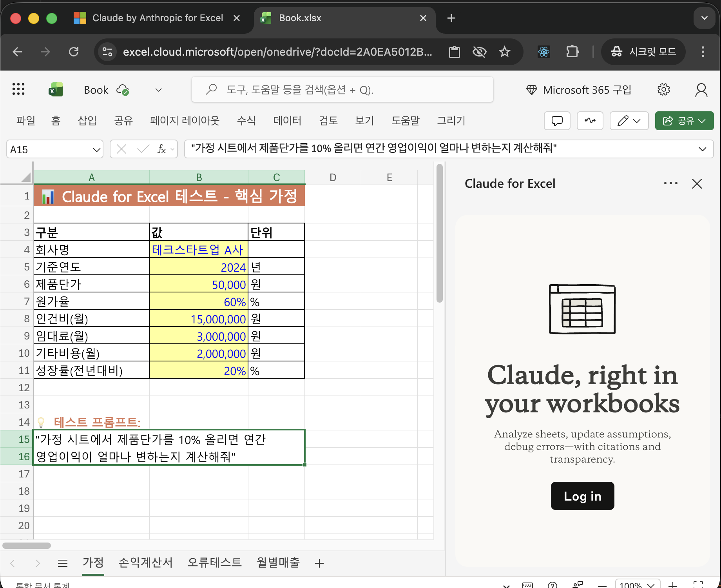This screenshot has width=721, height=588.
Task: Click the fx insert function icon
Action: pyautogui.click(x=161, y=149)
